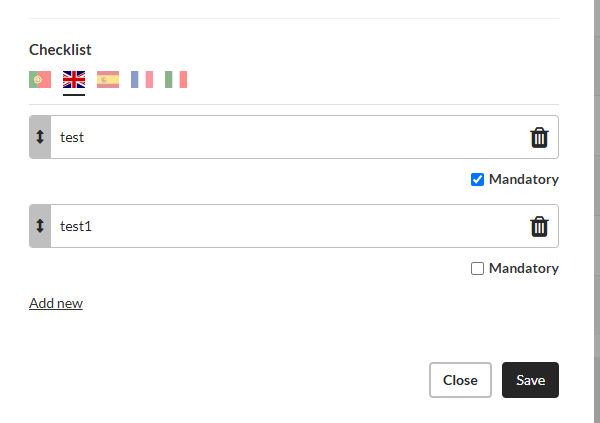Screen dimensions: 600x423
Task: Switch checklist language to Spanish flag
Action: click(x=108, y=80)
